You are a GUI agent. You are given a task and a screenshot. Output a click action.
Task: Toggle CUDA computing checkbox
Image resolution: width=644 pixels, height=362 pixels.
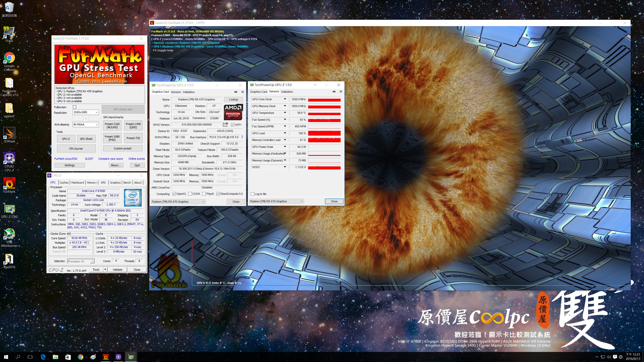(190, 194)
